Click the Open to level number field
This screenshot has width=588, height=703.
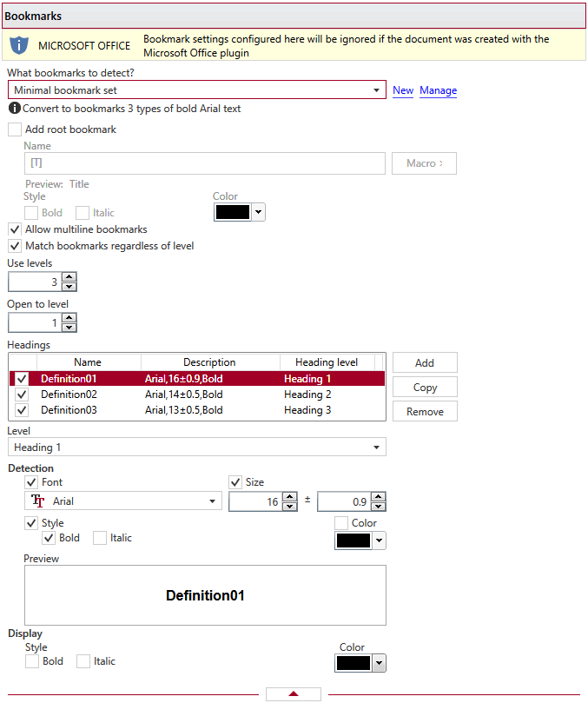coord(36,322)
